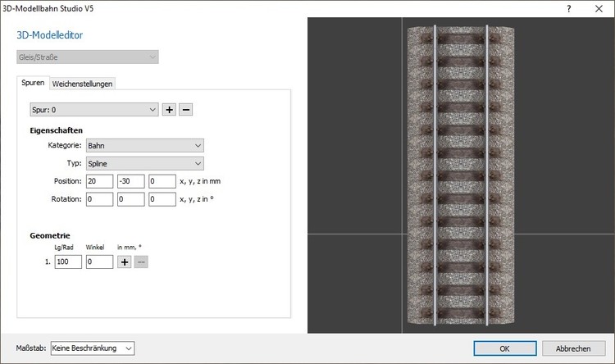Click the Rotation: label

66,199
